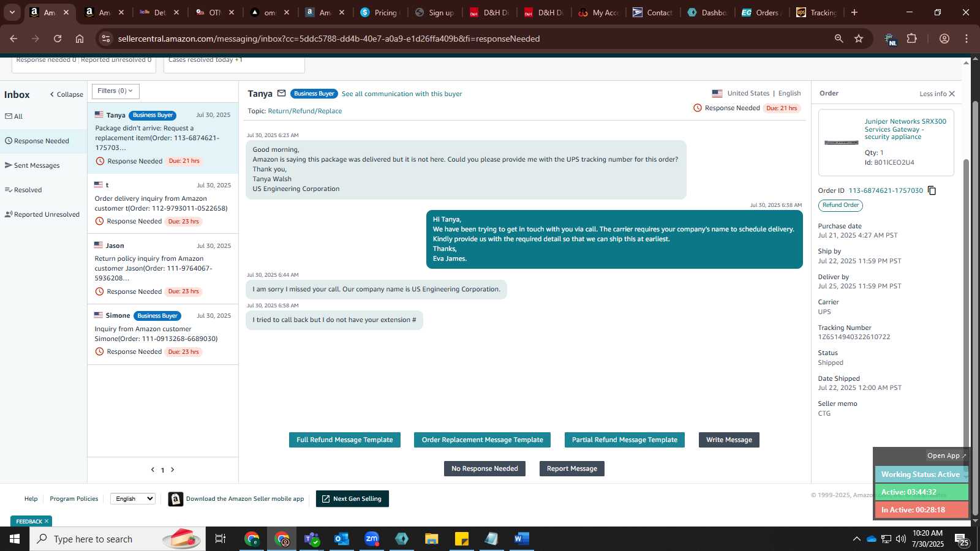
Task: Copy the order ID with the copy icon
Action: click(x=932, y=190)
